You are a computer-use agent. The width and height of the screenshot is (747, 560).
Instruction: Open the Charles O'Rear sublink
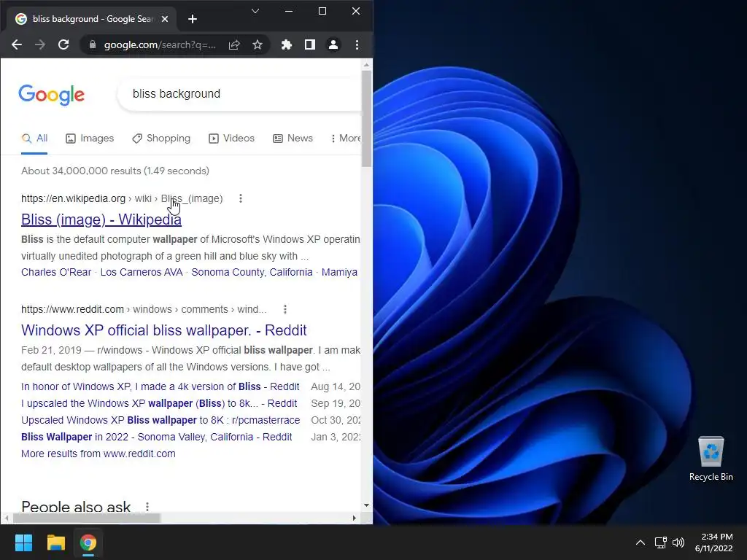56,272
